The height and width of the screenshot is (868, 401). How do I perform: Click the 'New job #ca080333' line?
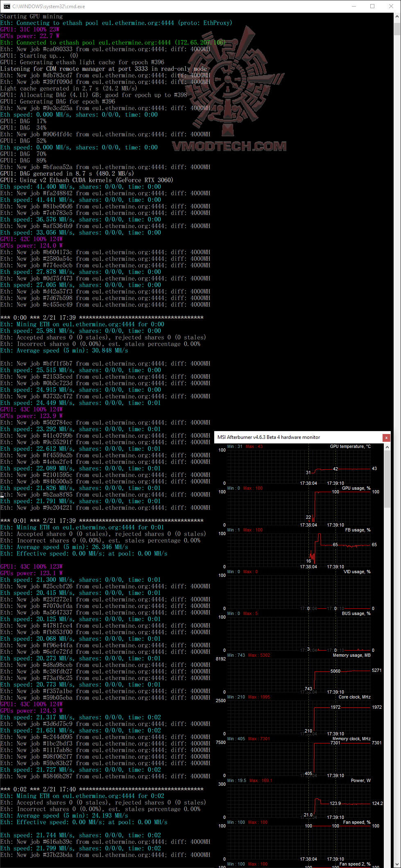pyautogui.click(x=105, y=49)
